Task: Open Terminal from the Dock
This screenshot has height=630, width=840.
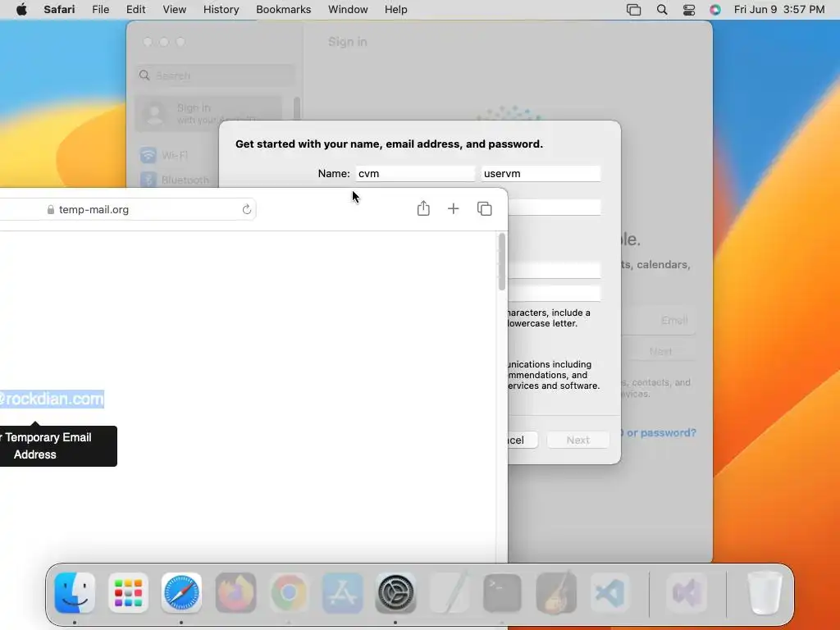Action: click(x=503, y=592)
